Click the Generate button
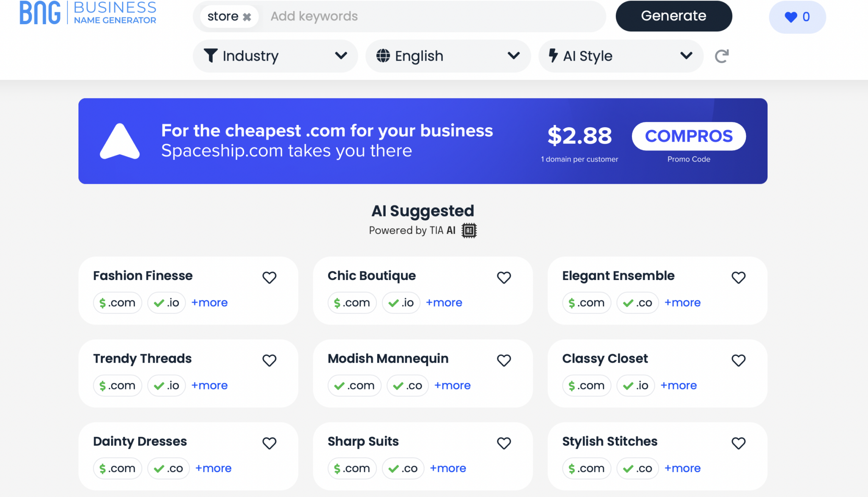The height and width of the screenshot is (497, 868). (x=674, y=16)
